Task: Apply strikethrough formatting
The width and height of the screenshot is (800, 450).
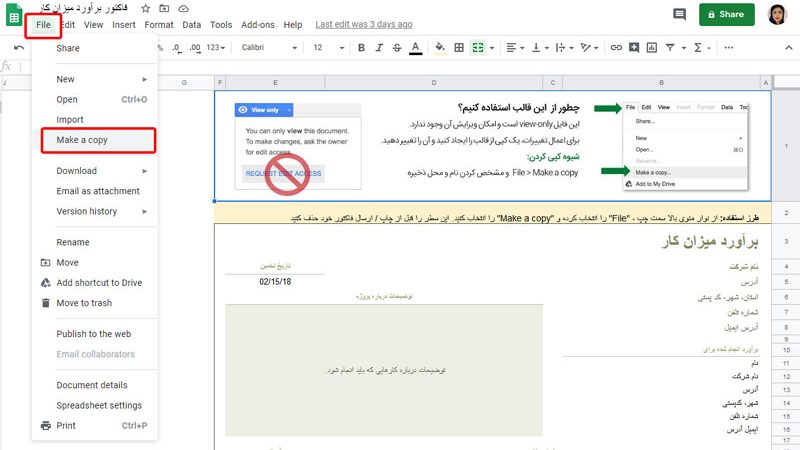Action: (x=398, y=47)
